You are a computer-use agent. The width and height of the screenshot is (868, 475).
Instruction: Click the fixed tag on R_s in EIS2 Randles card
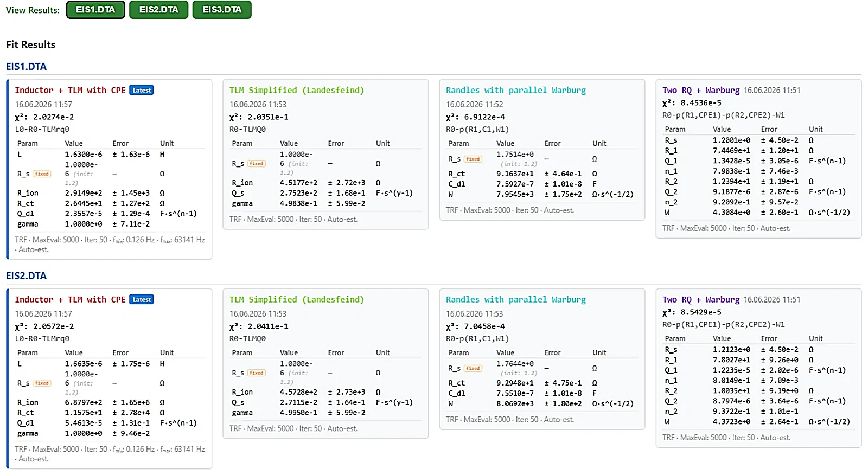click(473, 368)
